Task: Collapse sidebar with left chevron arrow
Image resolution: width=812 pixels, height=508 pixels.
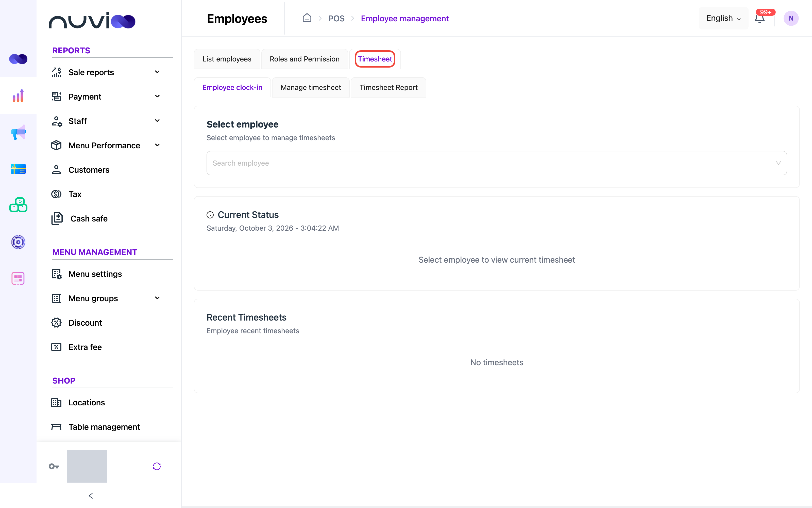Action: pyautogui.click(x=91, y=496)
